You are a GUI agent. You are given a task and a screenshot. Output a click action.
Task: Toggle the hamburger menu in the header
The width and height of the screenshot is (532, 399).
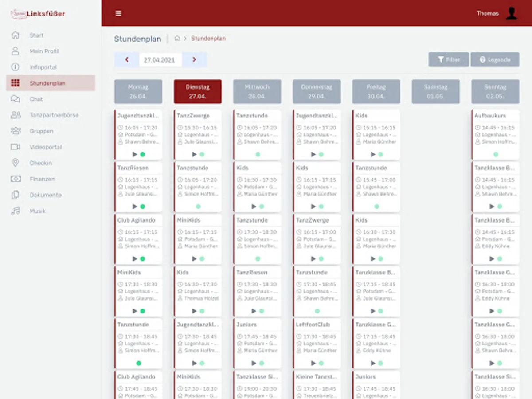[x=118, y=13]
